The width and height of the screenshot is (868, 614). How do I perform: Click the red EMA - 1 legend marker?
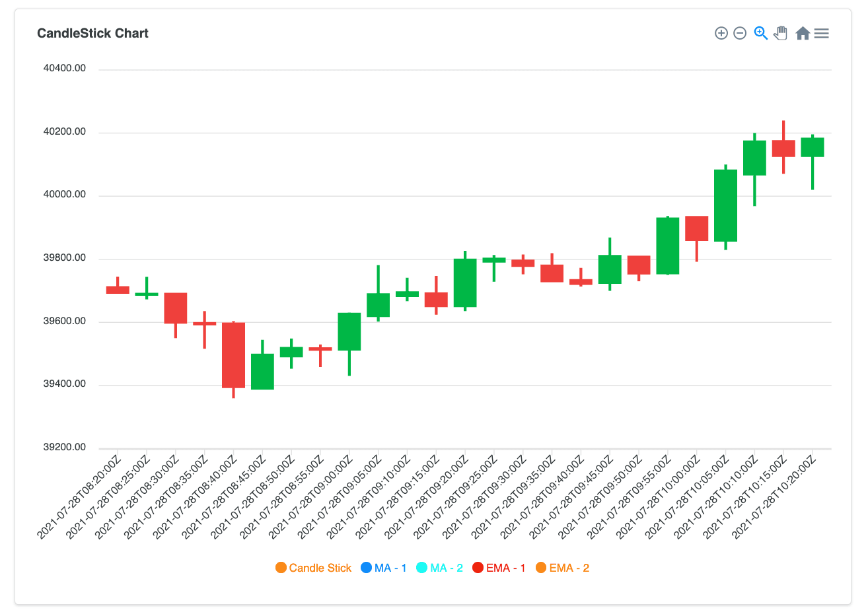(x=478, y=568)
